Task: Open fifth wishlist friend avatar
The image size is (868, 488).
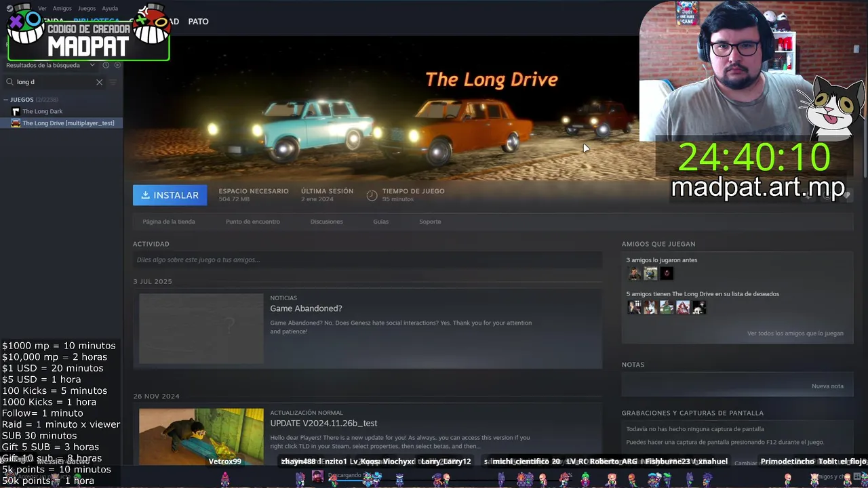Action: pyautogui.click(x=699, y=307)
